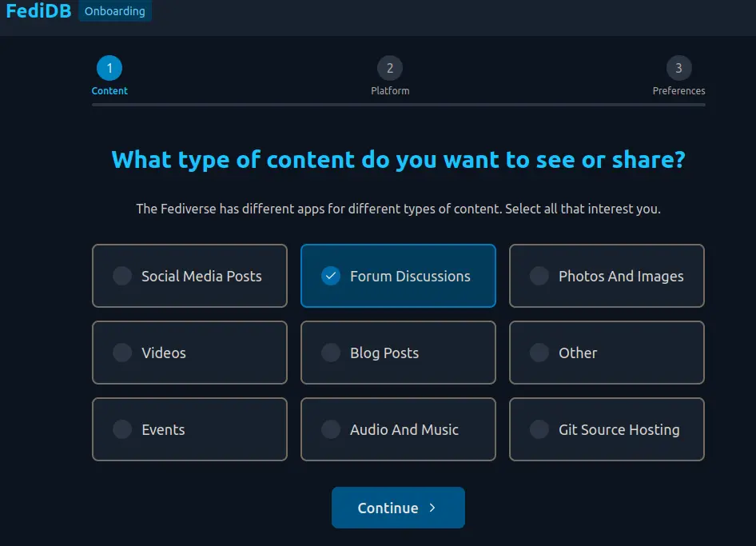This screenshot has width=756, height=546.
Task: Select the Blog Posts option circle
Action: [331, 353]
